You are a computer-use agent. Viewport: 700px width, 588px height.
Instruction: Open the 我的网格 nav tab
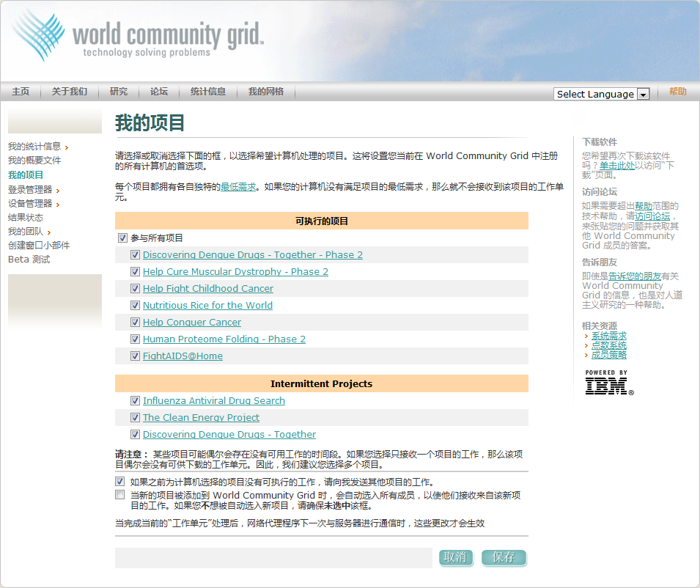(x=266, y=92)
